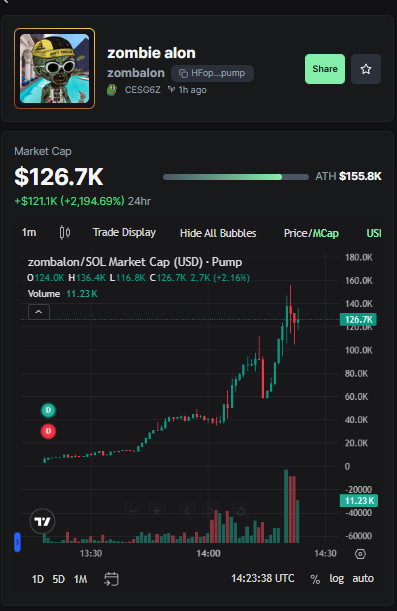The height and width of the screenshot is (611, 397).
Task: Click the green D trade bubble
Action: [48, 410]
